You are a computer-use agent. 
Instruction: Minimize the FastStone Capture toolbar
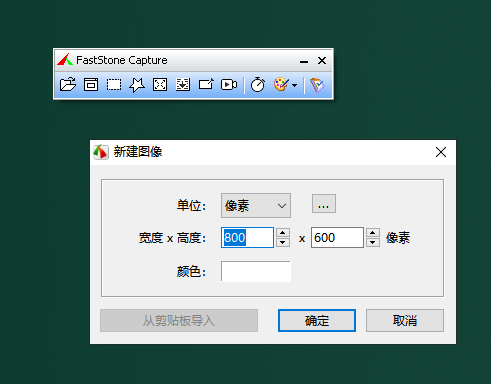(304, 61)
